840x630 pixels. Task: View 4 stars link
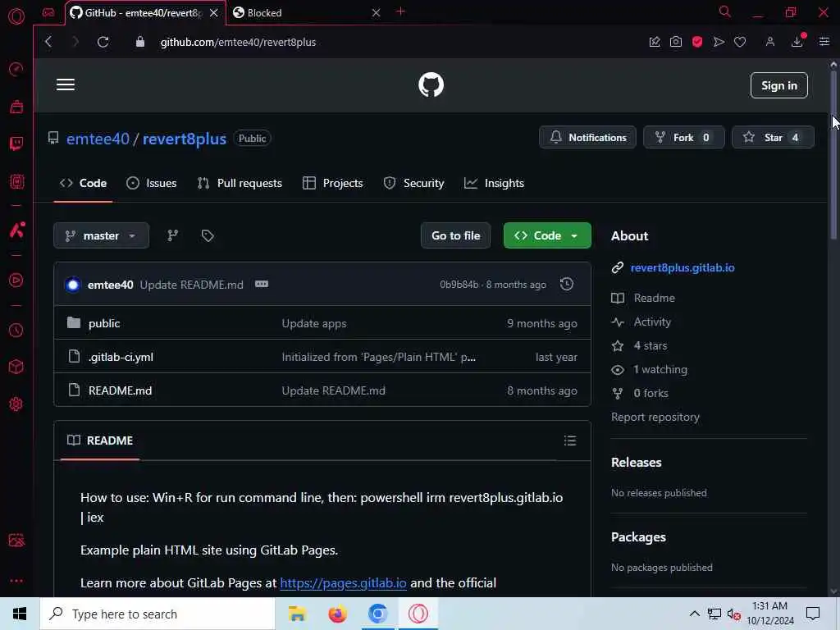coord(651,345)
